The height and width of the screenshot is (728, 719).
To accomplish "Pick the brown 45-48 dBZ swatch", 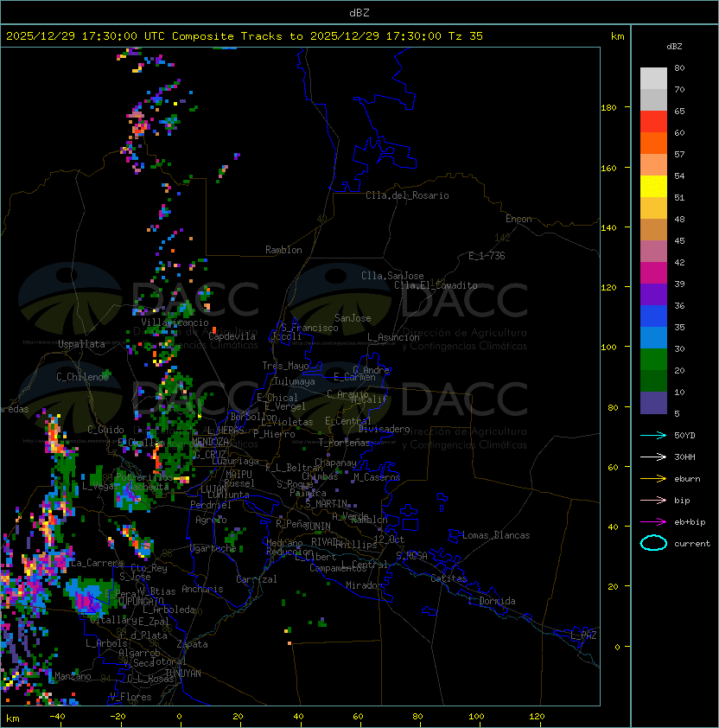I will pos(653,229).
